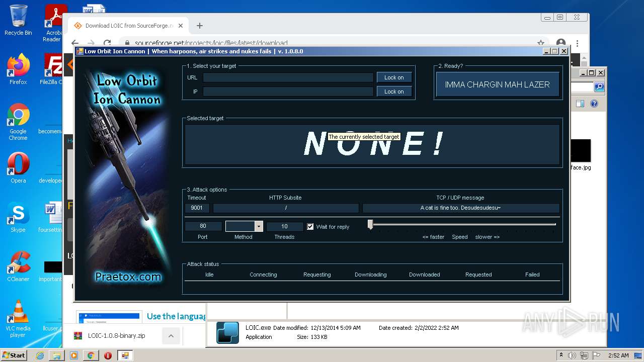Close the Download LOIC Chrome tab

pos(181,26)
